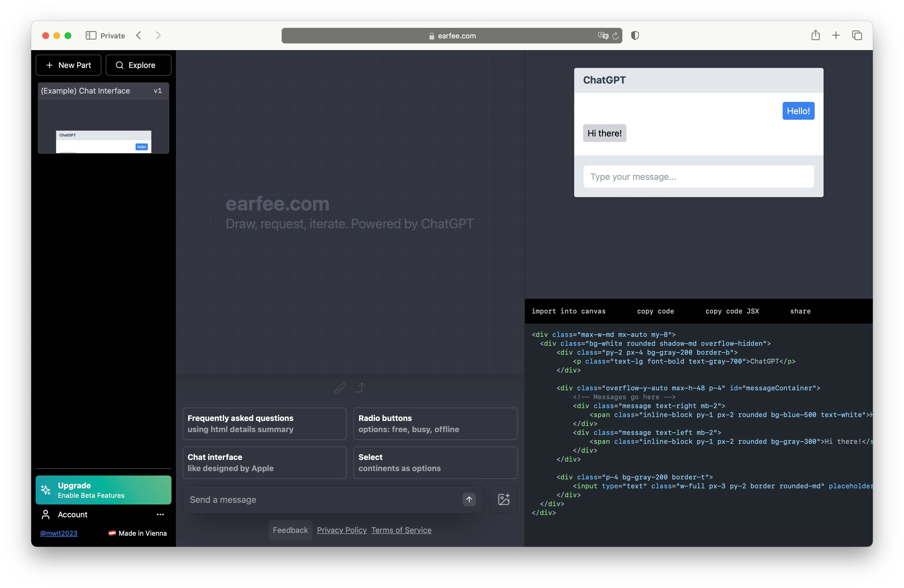Click the privacy shield icon
This screenshot has width=904, height=588.
click(x=635, y=36)
